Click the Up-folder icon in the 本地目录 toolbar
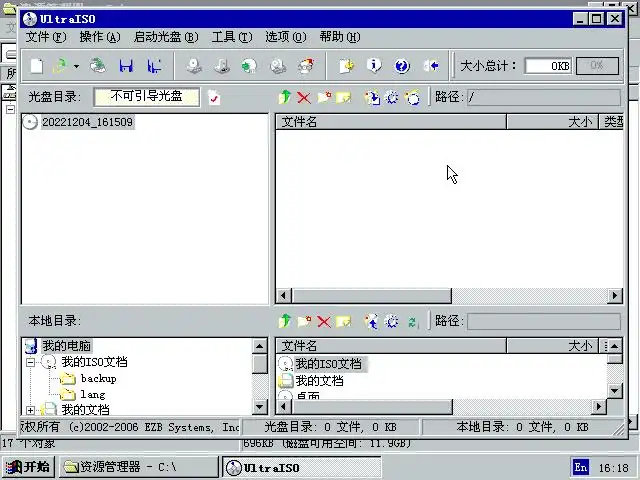 point(285,321)
